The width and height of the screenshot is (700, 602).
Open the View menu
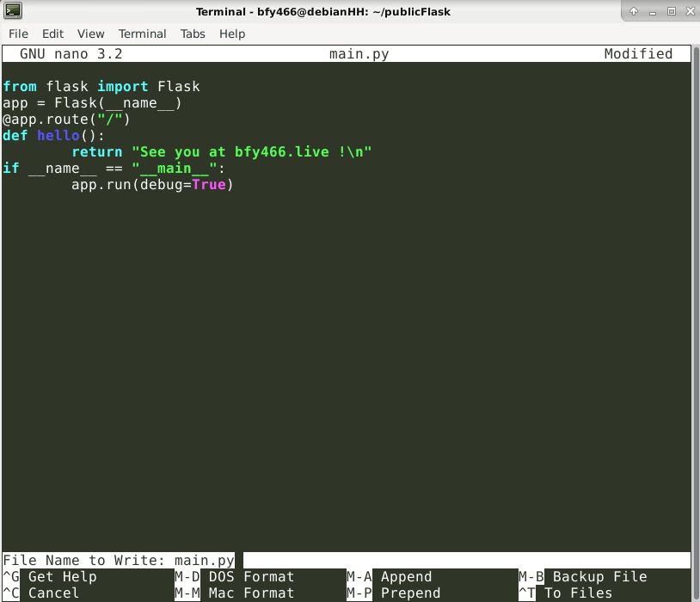click(x=90, y=34)
